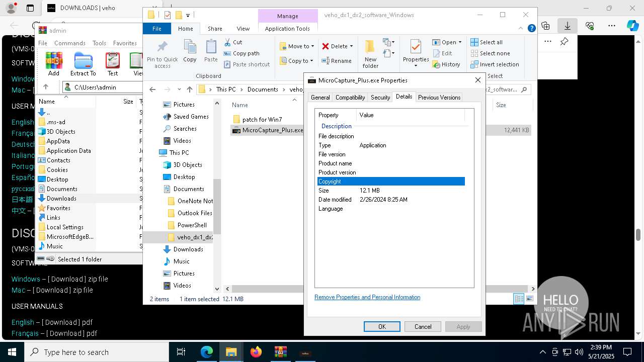Open the Properties ribbon icon
This screenshot has width=644, height=362.
click(416, 47)
